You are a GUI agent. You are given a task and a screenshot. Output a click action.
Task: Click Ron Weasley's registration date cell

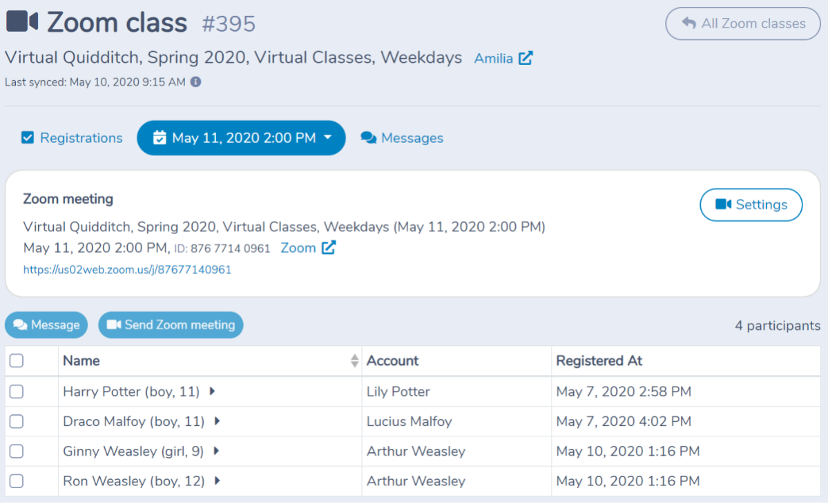tap(686, 481)
